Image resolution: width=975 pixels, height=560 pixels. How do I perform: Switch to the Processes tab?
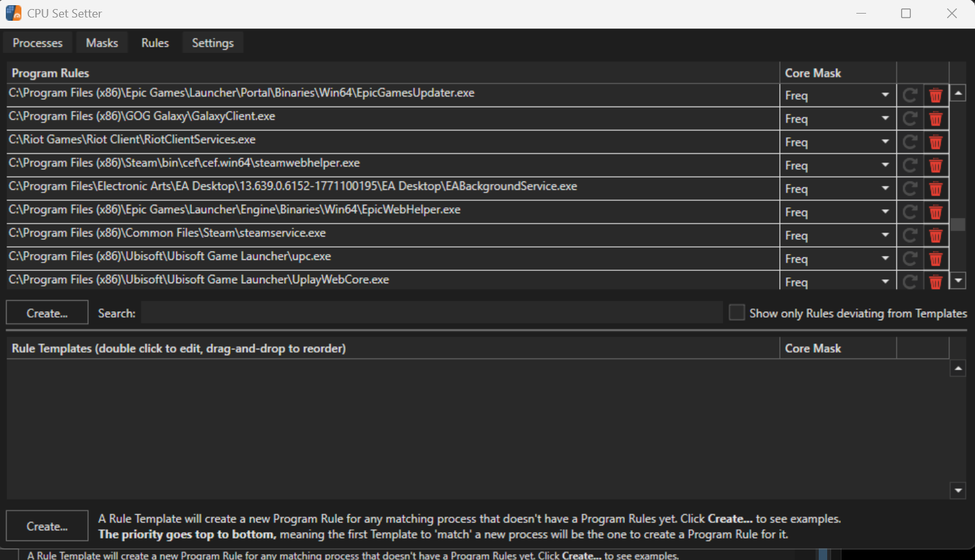point(38,43)
